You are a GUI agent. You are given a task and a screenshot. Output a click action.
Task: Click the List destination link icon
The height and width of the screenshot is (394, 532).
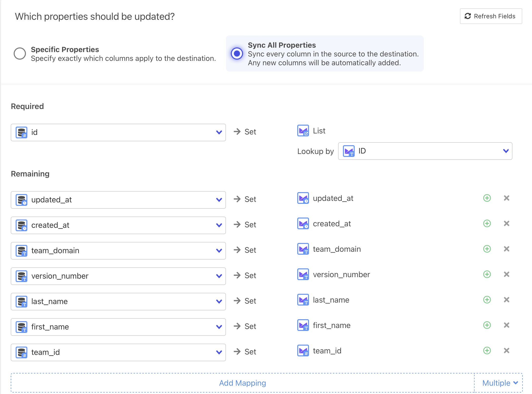point(303,131)
